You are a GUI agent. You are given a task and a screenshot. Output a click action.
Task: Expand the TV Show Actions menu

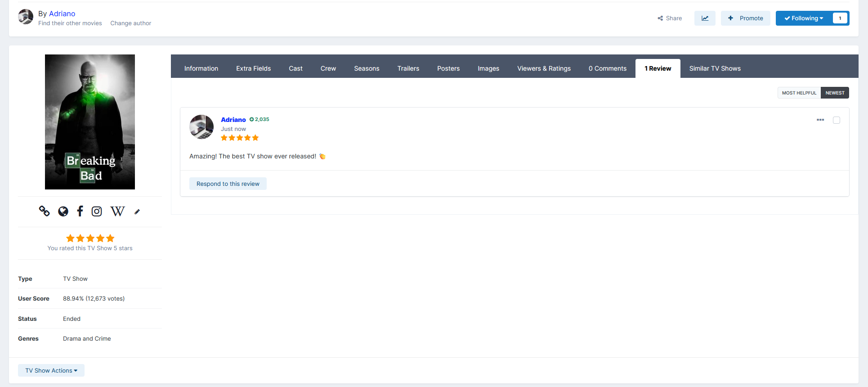coord(51,370)
